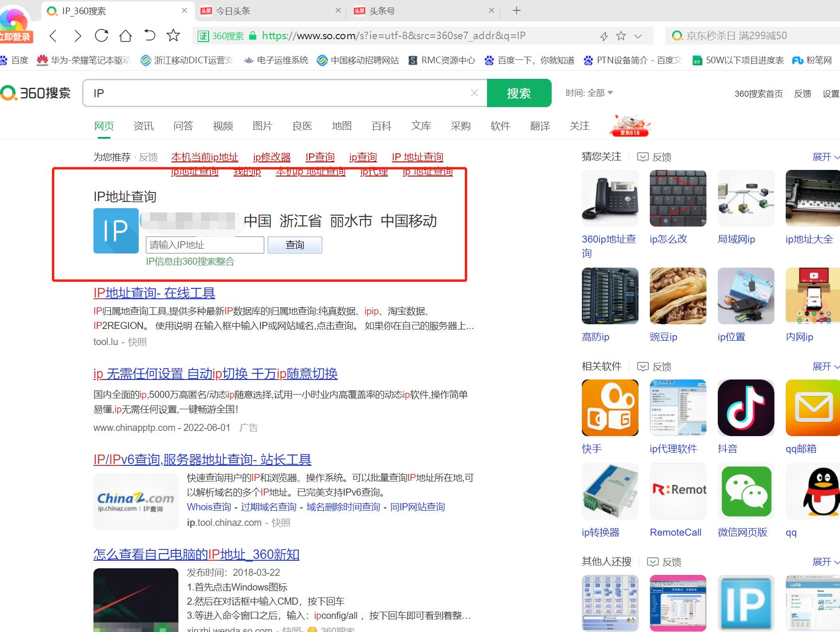Open address bar dropdown chevron
The height and width of the screenshot is (632, 840).
coord(638,36)
